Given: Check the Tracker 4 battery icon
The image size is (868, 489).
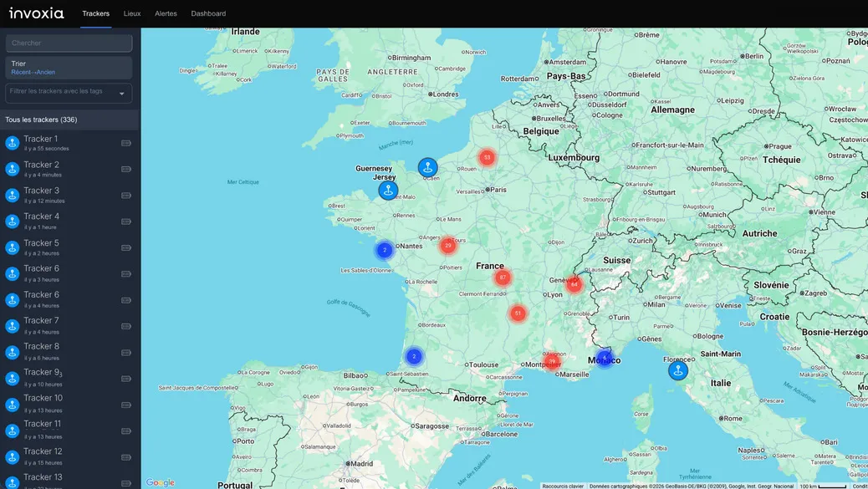Looking at the screenshot, I should (x=126, y=222).
